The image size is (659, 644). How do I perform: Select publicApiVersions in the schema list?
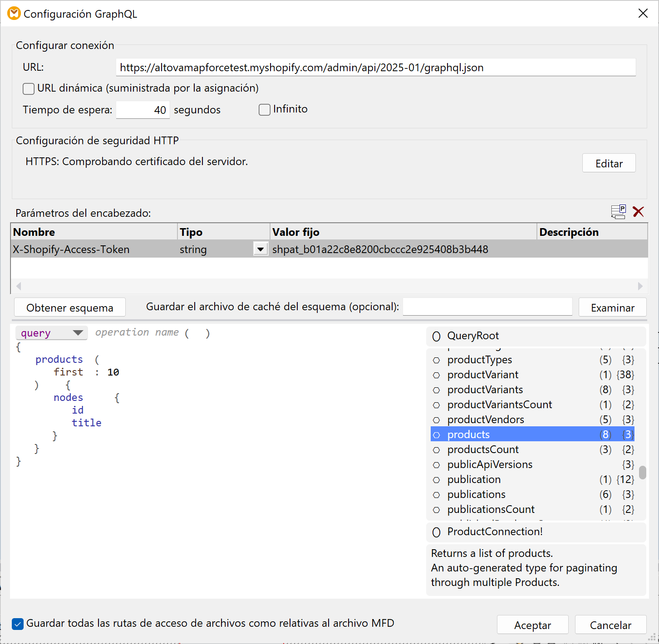[490, 464]
